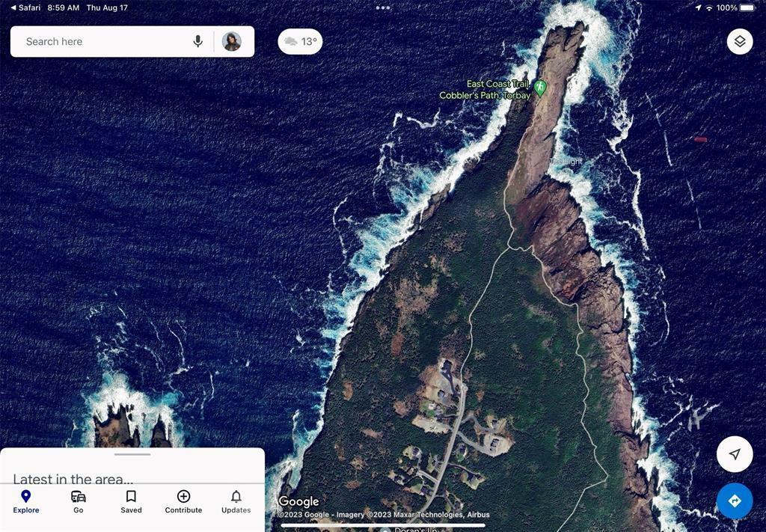This screenshot has height=532, width=766.
Task: Tap the microphone for voice search
Action: coord(197,41)
